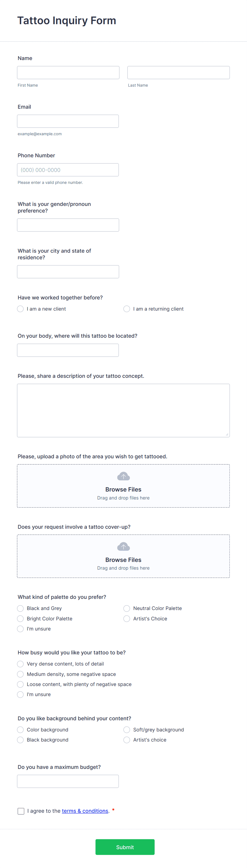This screenshot has height=868, width=247.
Task: Click the tattoo concept description textarea
Action: point(123,410)
